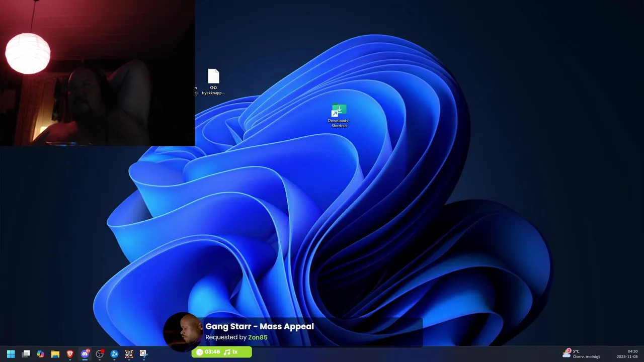Open File Explorer from the taskbar

[x=55, y=354]
